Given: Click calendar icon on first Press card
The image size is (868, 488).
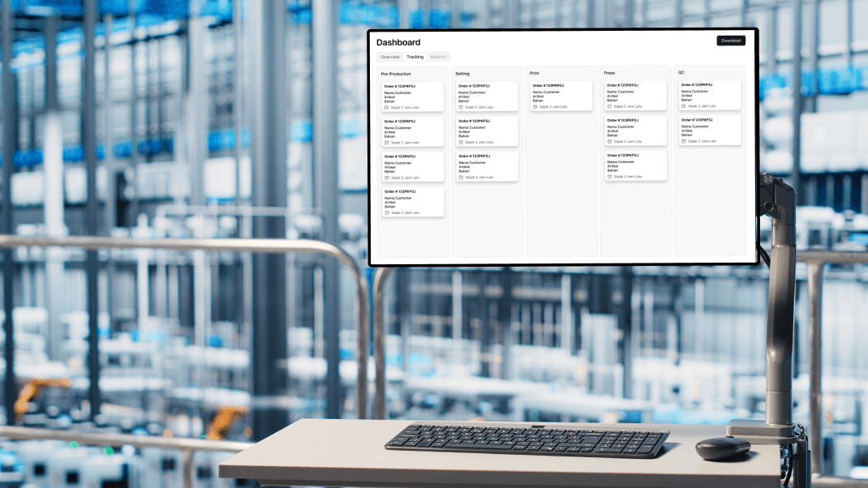Looking at the screenshot, I should pos(610,106).
